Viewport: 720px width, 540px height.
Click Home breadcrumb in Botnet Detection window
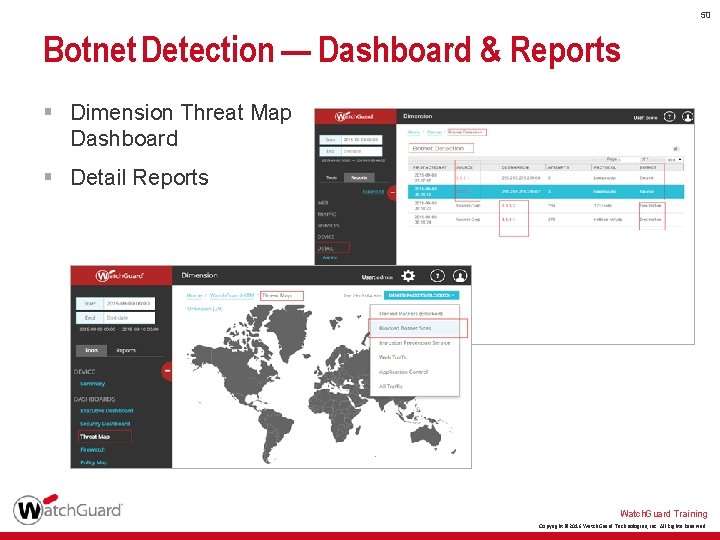(x=414, y=132)
